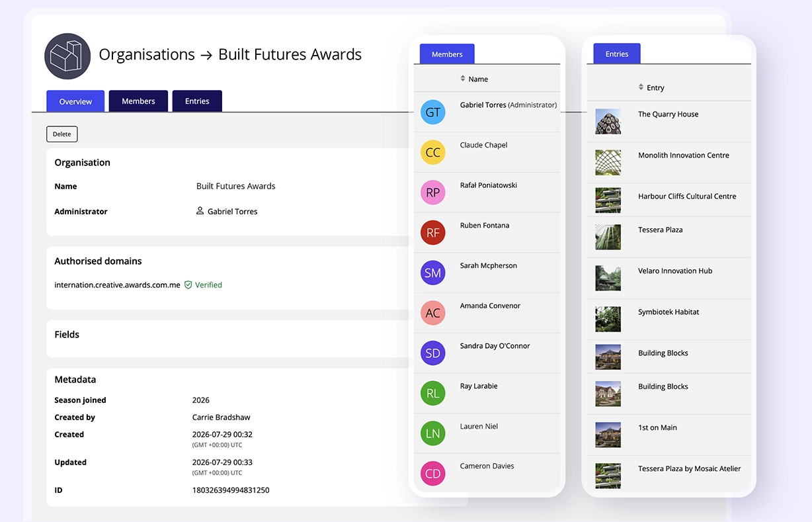Sort entries by the Entry column arrows
Image resolution: width=812 pixels, height=522 pixels.
(641, 87)
